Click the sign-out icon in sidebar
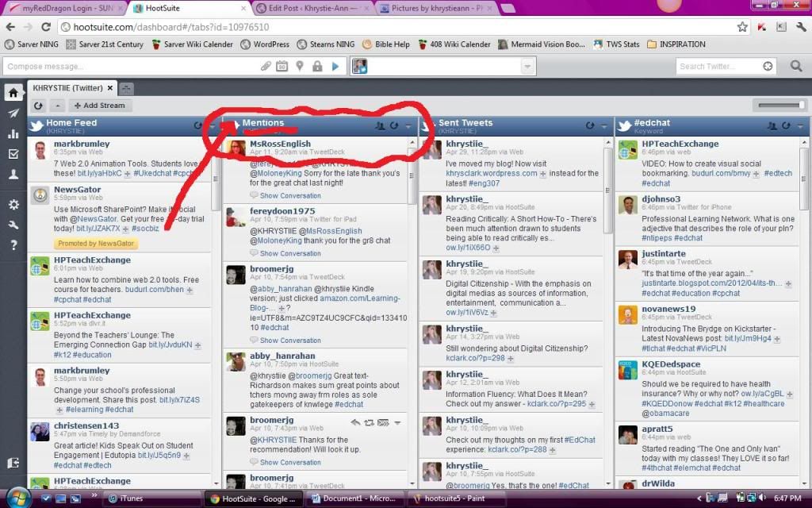The height and width of the screenshot is (508, 812). click(13, 463)
